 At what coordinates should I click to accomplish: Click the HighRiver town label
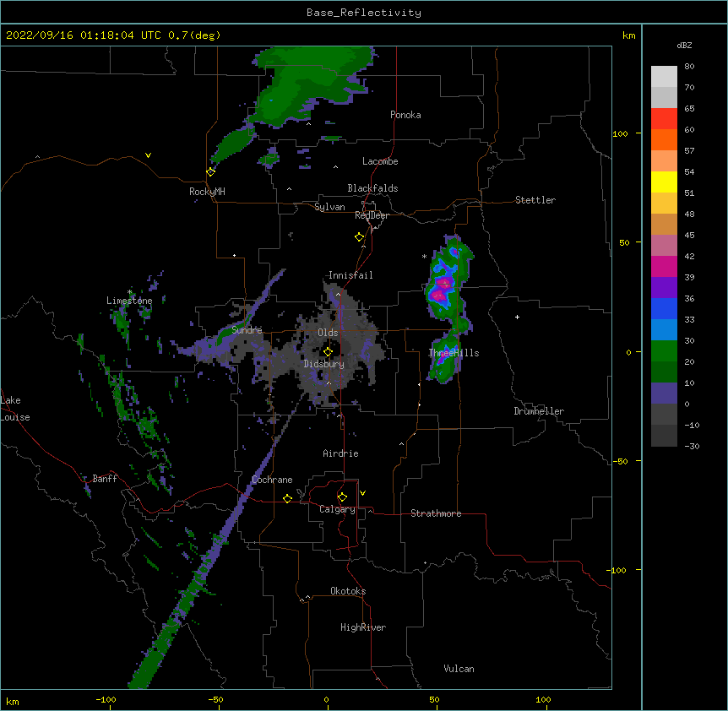363,627
